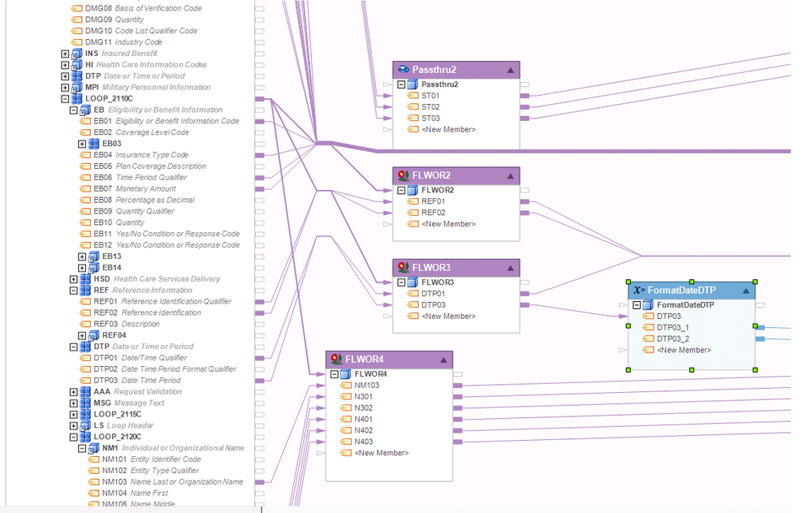This screenshot has width=812, height=513.
Task: Expand the HSD Health Care Services Delivery node
Action: (74, 279)
